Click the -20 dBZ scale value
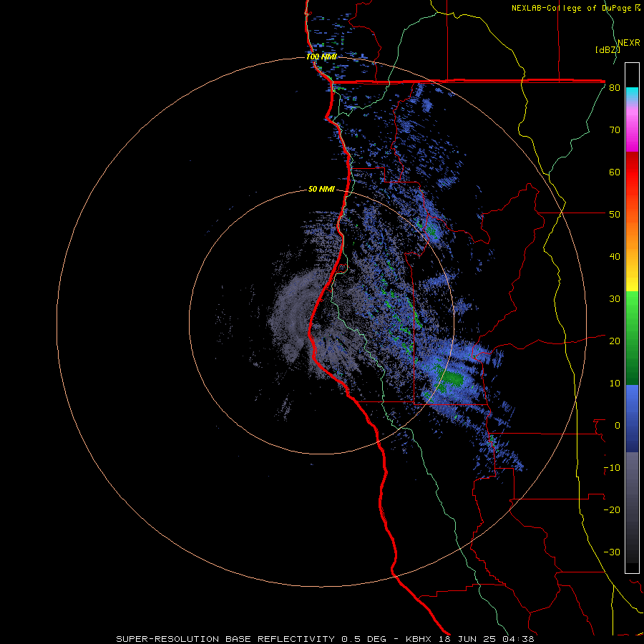Viewport: 644px width, 644px height. coord(612,510)
